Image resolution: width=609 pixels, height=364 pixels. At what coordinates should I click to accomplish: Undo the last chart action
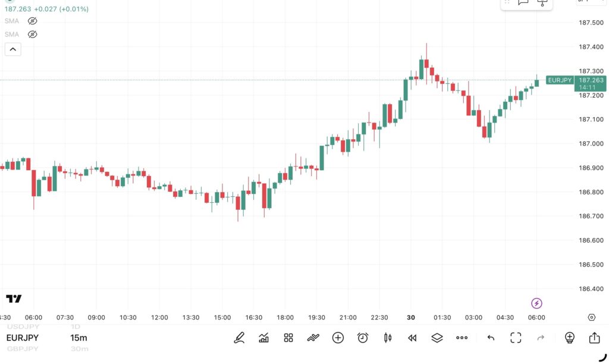(491, 338)
